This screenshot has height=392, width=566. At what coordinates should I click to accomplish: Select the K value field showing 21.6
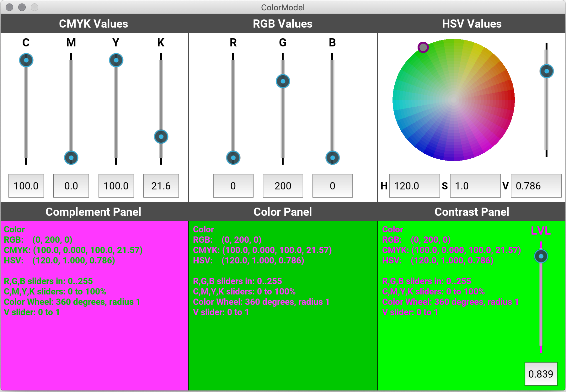click(161, 186)
